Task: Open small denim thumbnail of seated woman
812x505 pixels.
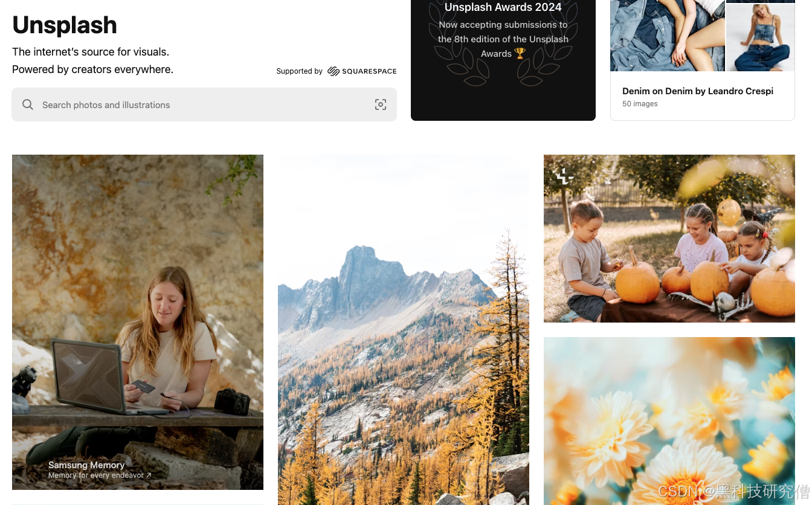Action: [x=761, y=38]
